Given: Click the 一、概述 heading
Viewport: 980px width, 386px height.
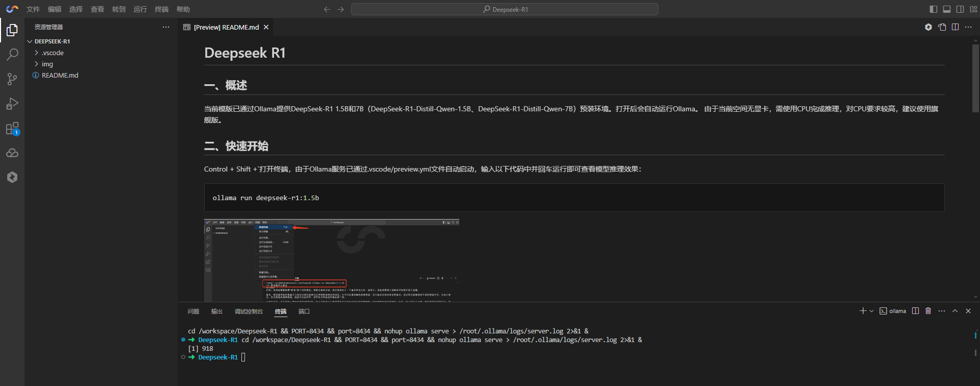Looking at the screenshot, I should (226, 85).
